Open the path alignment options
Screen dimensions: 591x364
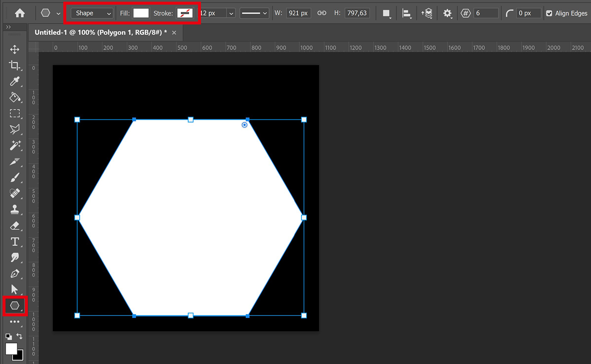coord(407,13)
